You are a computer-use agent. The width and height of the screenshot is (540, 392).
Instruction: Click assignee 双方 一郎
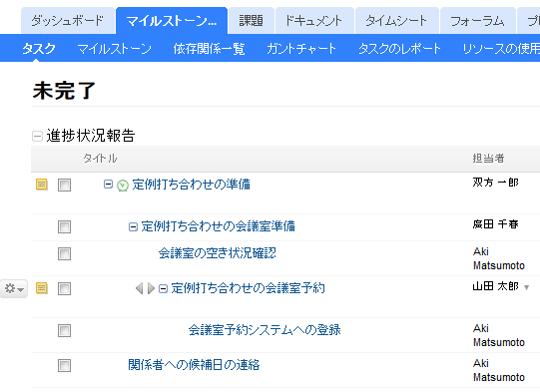click(495, 183)
